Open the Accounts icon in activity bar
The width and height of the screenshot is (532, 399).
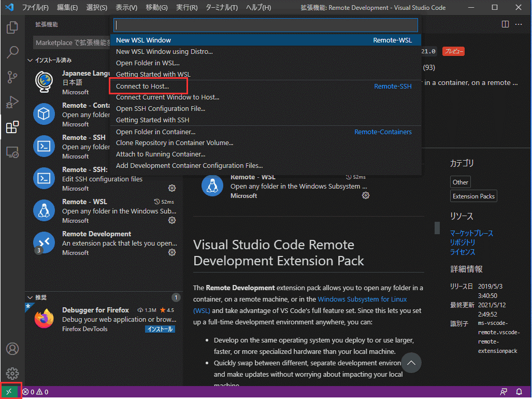coord(12,349)
